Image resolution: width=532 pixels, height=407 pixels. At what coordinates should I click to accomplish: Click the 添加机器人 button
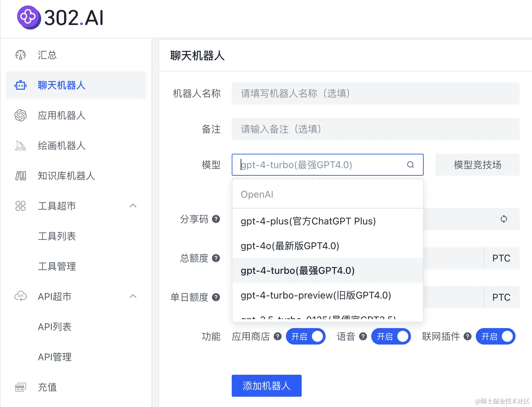tap(267, 386)
